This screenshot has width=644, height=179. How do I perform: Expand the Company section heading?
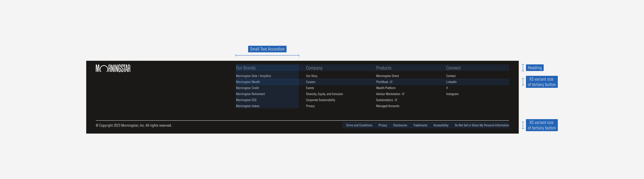click(x=314, y=68)
